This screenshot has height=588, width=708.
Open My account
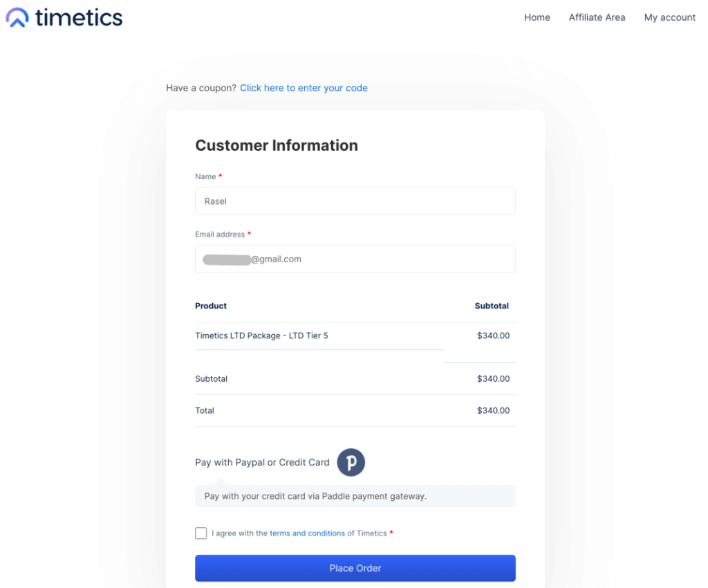669,17
